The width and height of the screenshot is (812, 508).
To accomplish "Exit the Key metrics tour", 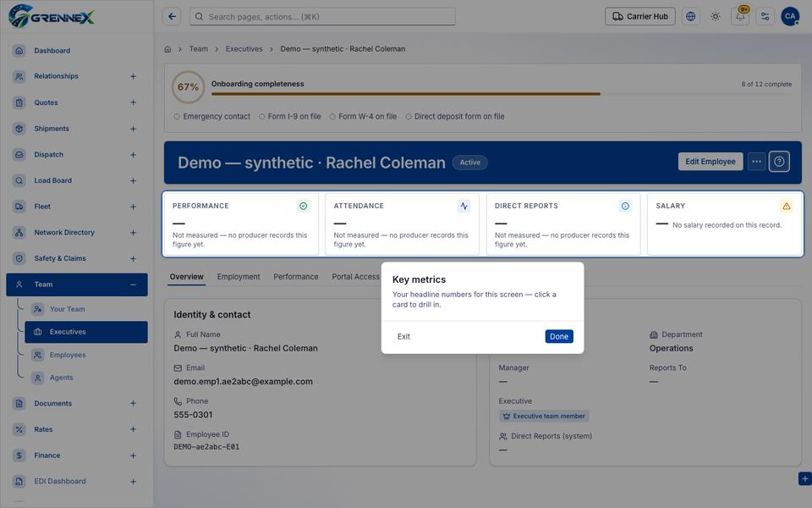I will (x=403, y=336).
